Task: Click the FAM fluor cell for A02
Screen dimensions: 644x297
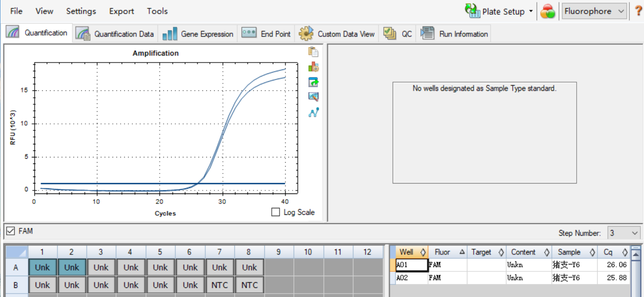Action: [447, 278]
